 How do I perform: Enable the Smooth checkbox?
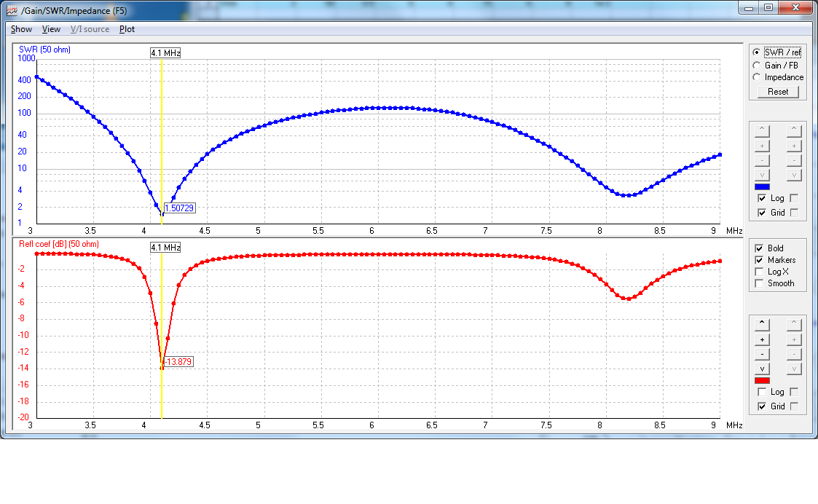click(x=759, y=283)
